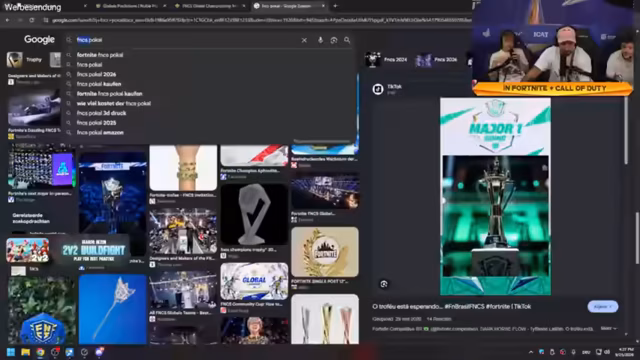The width and height of the screenshot is (640, 360).
Task: Open Chrome from the Windows taskbar
Action: pos(40,352)
